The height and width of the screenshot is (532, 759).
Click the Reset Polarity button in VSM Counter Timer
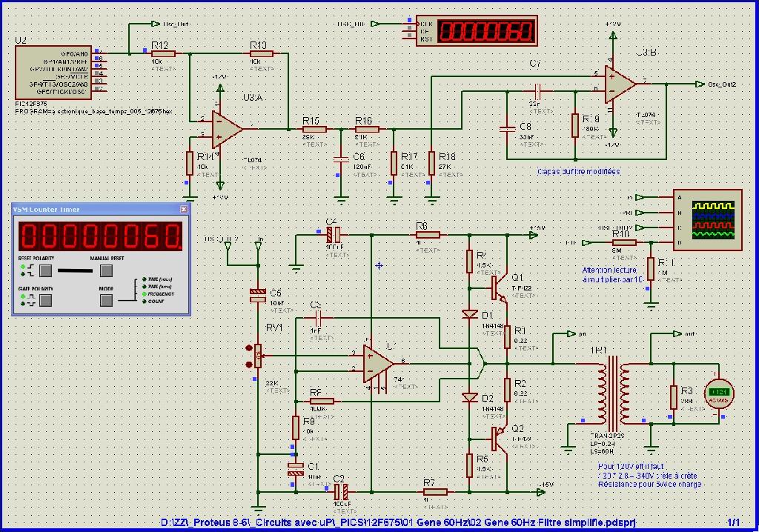pyautogui.click(x=45, y=270)
